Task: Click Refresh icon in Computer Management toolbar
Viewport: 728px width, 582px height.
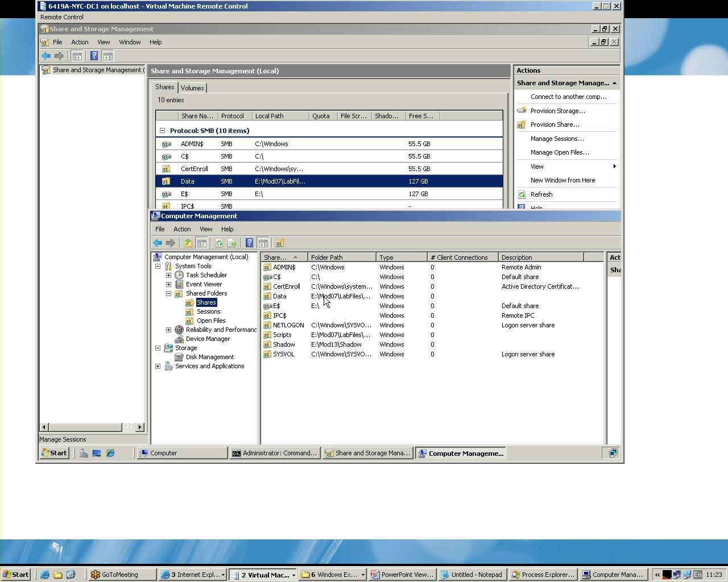Action: click(219, 243)
